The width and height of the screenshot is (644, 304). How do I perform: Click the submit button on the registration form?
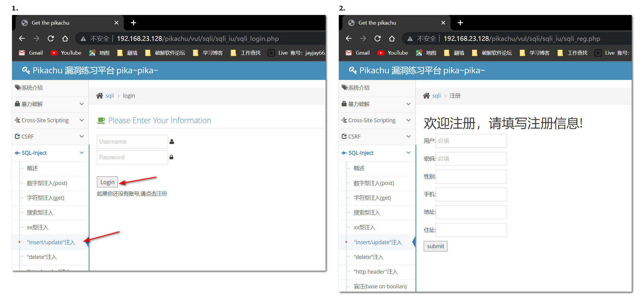click(x=435, y=246)
